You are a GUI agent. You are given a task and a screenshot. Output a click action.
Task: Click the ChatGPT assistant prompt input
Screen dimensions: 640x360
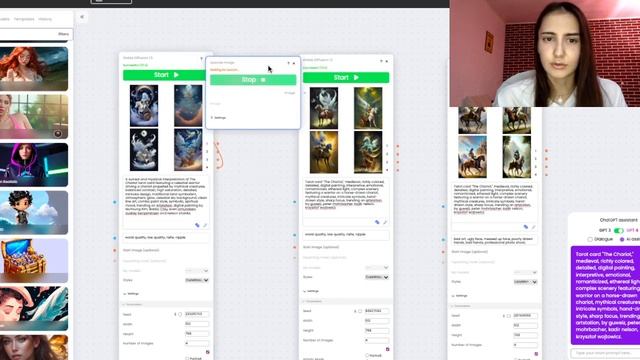pos(606,353)
